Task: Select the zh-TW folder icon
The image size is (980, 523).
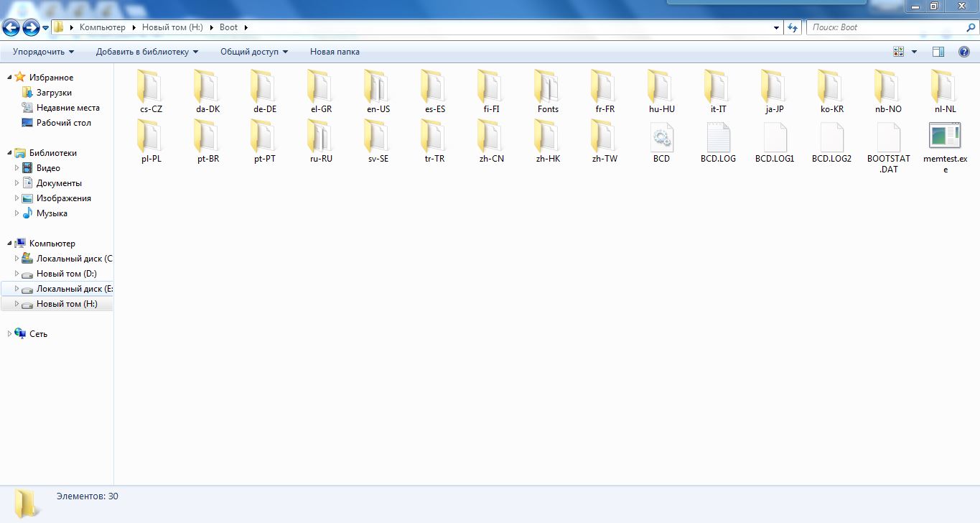Action: (605, 136)
